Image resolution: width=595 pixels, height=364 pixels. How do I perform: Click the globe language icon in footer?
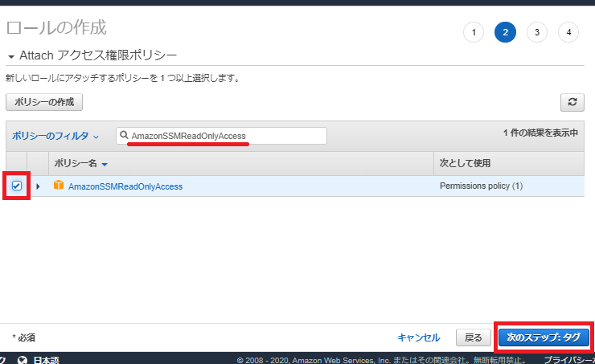pos(23,360)
